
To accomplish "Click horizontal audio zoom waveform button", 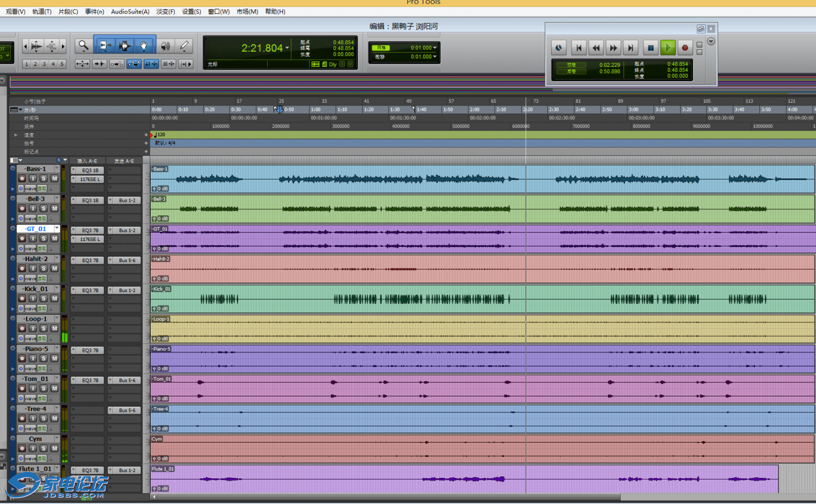I will (x=36, y=47).
